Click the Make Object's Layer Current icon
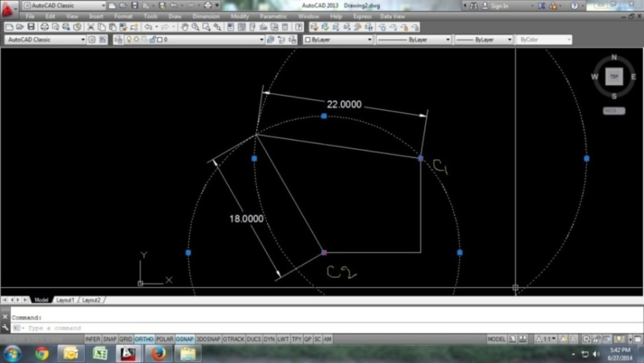Screen dimensions: 644x363 click(270, 40)
